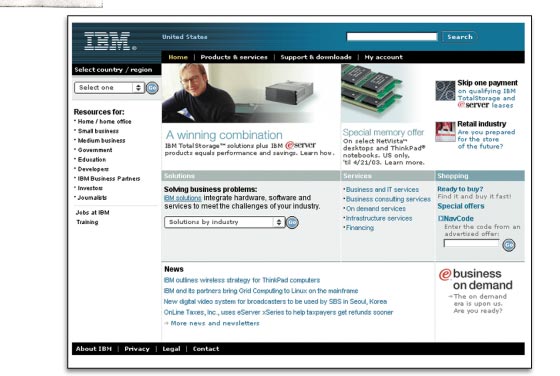Open Journalists resource link

tap(92, 197)
